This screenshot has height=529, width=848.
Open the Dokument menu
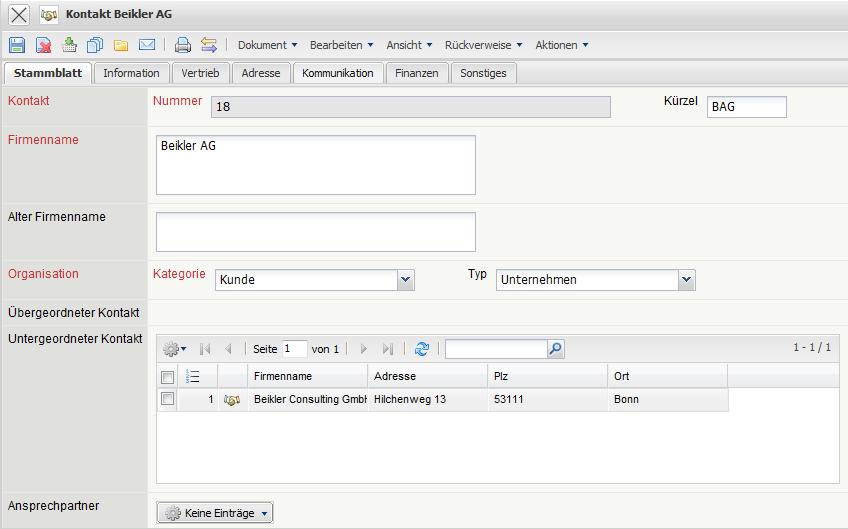(267, 45)
